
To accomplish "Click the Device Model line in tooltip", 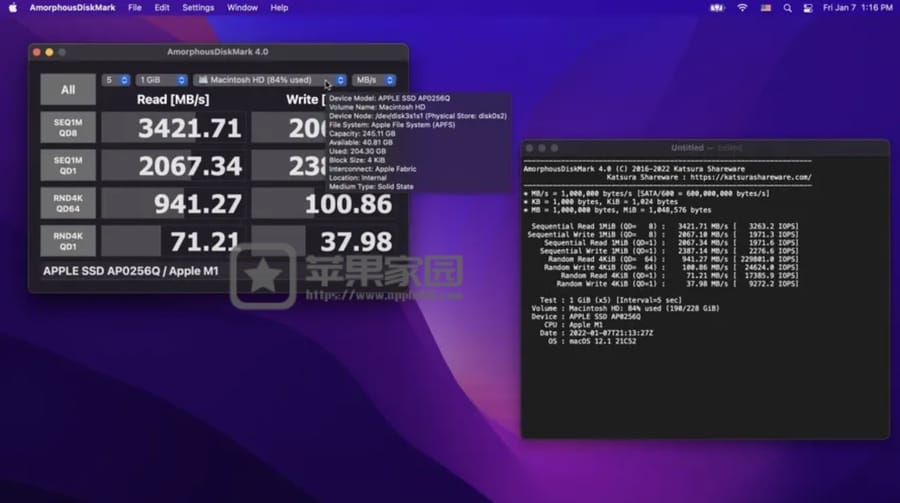I will coord(390,98).
